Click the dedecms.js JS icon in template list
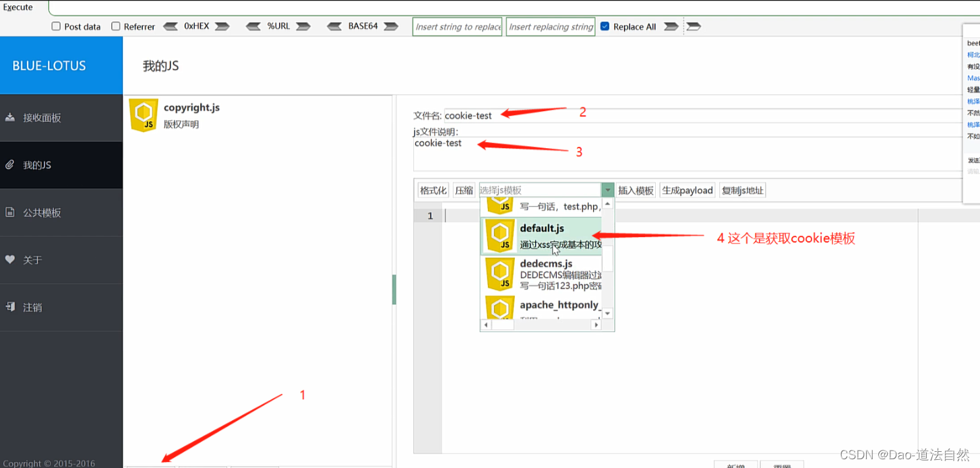The width and height of the screenshot is (980, 468). point(500,275)
